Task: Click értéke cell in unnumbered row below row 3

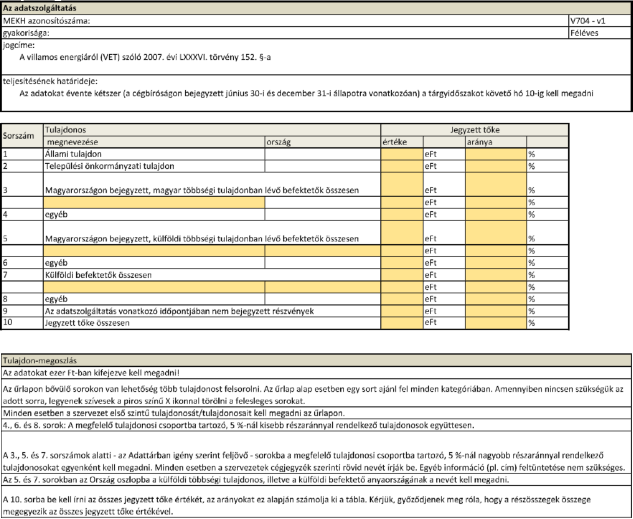Action: click(x=402, y=203)
